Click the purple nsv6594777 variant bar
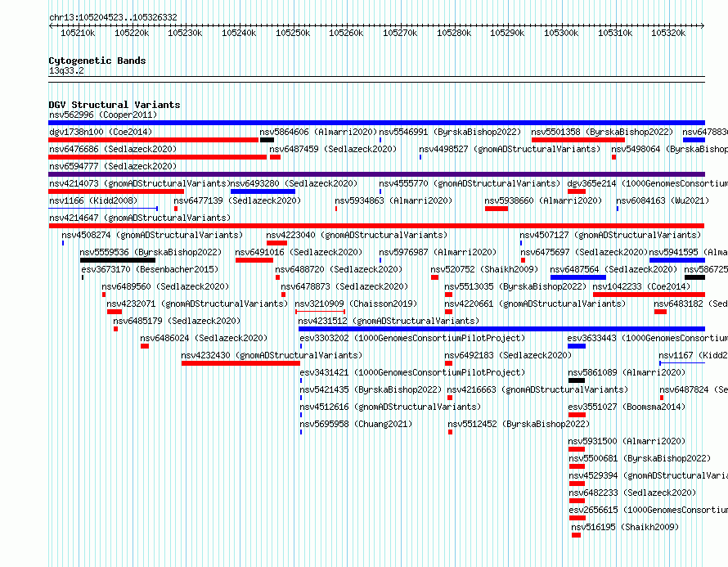Screen dimensions: 728x567 (x=376, y=174)
